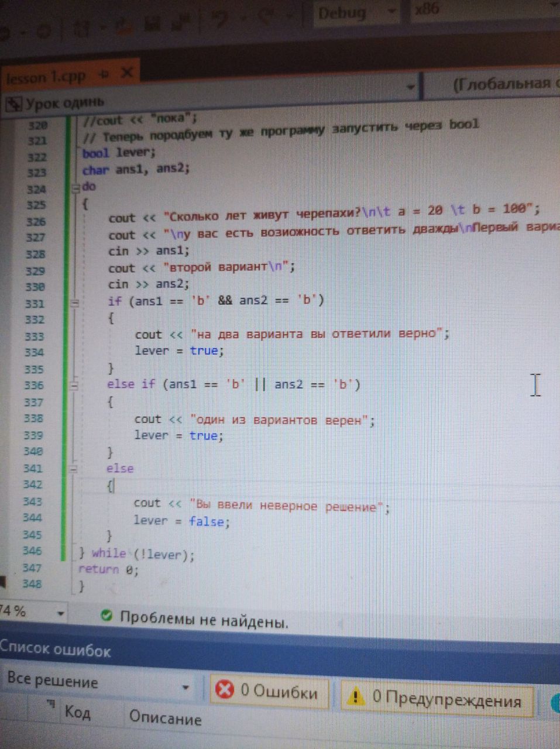
Task: Pin the lesson 1.cpp tab
Action: (105, 74)
